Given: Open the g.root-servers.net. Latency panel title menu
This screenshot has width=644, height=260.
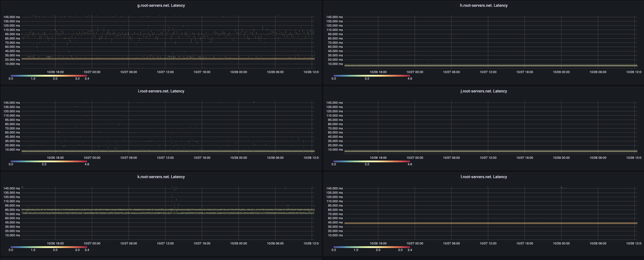Looking at the screenshot, I should [x=161, y=5].
